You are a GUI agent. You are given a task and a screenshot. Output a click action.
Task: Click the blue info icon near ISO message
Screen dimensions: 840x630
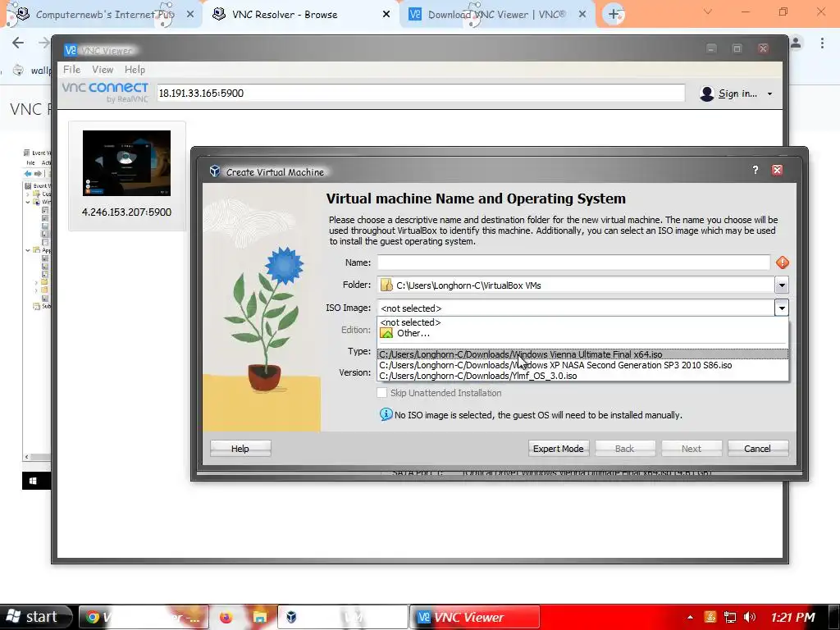(386, 414)
